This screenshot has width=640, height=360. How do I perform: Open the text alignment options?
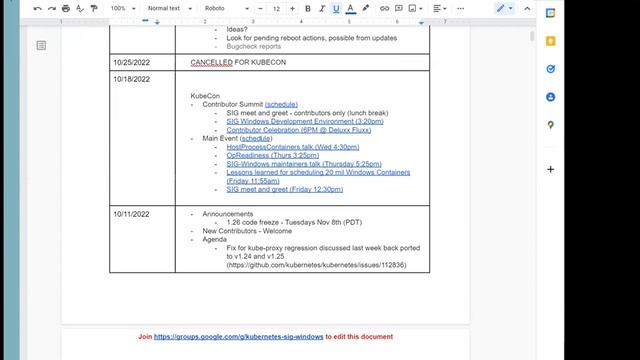click(440, 9)
